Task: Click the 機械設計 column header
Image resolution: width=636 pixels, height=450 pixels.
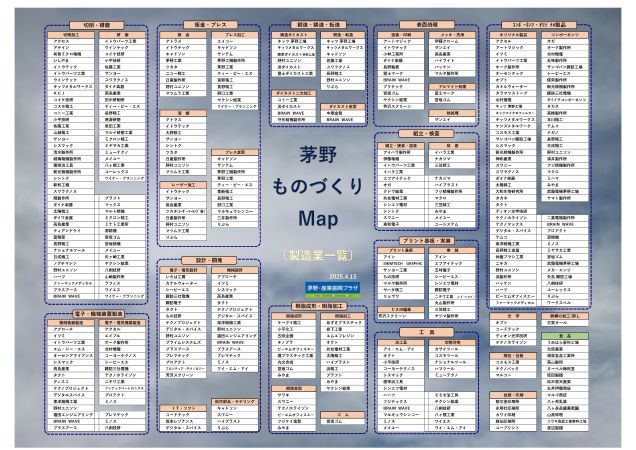Action: (235, 270)
